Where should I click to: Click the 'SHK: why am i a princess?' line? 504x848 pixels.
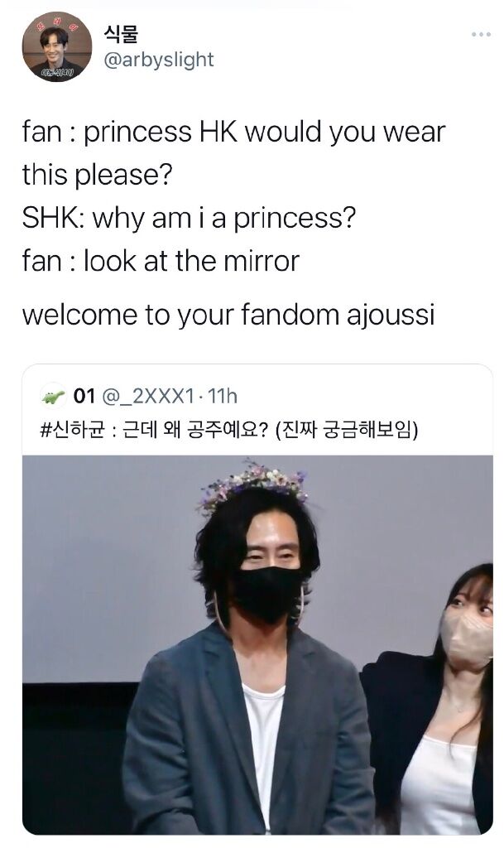tap(189, 219)
